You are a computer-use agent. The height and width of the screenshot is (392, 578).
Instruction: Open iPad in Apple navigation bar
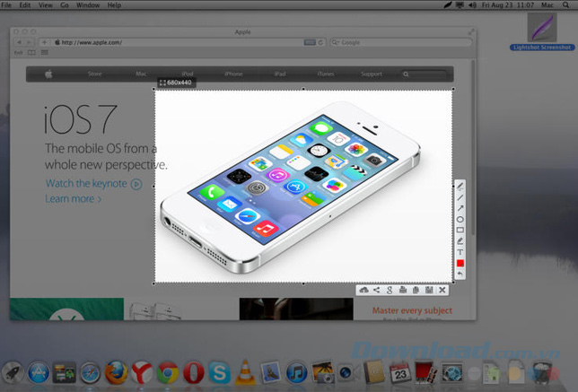click(x=280, y=74)
